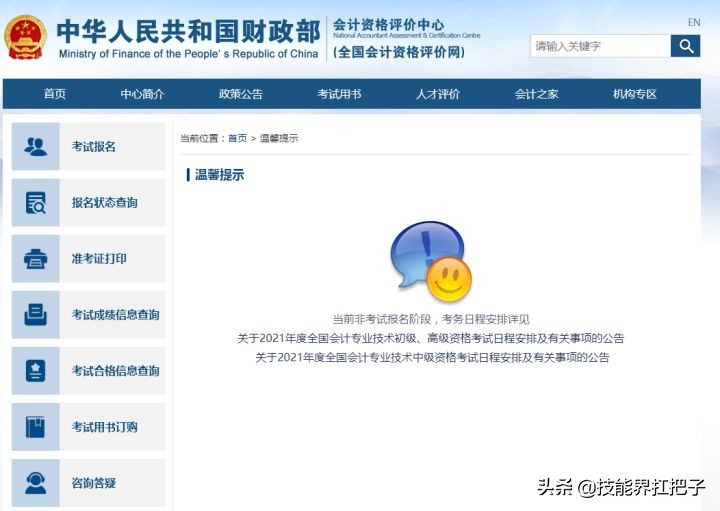Open the 初级、高级资格考试 announcement link
Image resolution: width=720 pixels, height=511 pixels.
431,338
